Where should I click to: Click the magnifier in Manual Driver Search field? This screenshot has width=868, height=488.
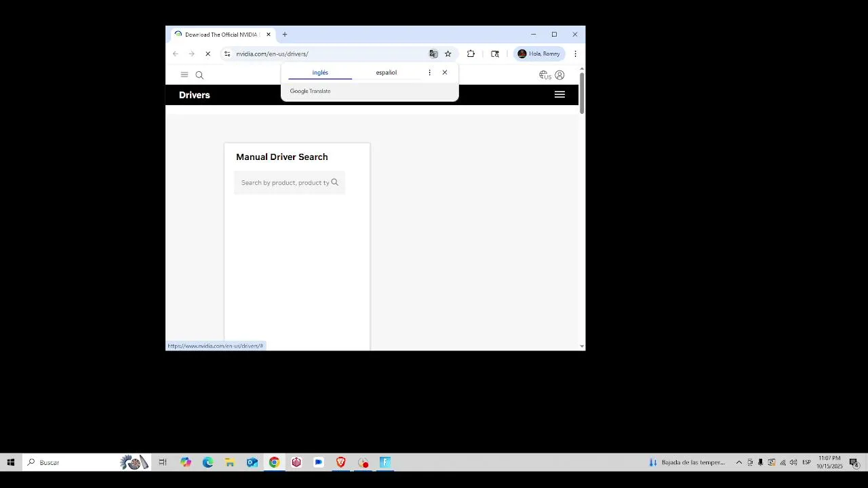334,182
